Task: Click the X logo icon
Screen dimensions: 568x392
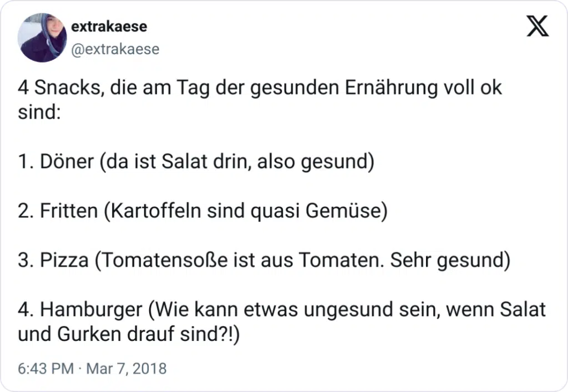Action: (x=537, y=26)
